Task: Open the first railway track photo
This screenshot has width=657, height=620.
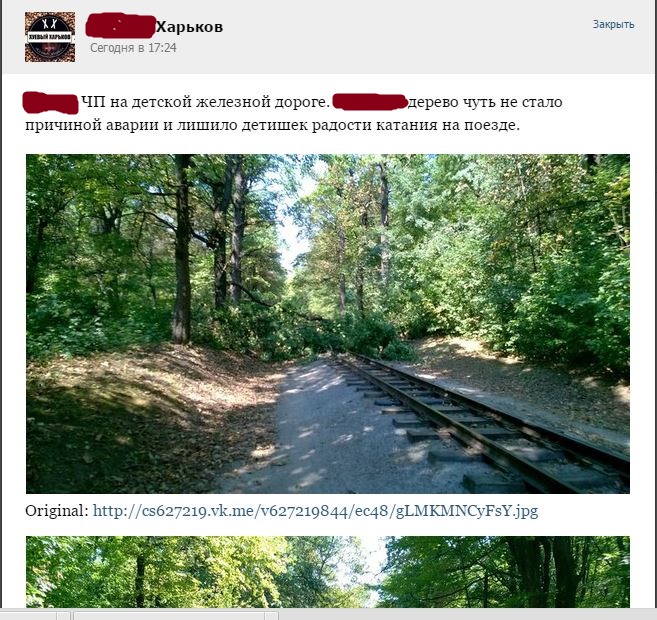Action: tap(328, 324)
